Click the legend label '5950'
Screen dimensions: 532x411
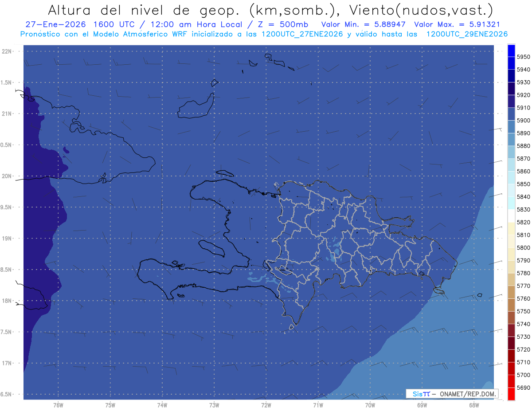pyautogui.click(x=523, y=57)
